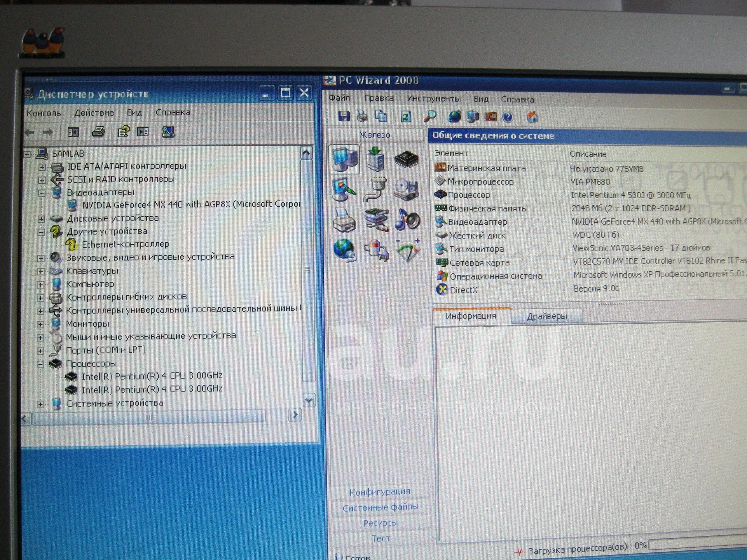747x560 pixels.
Task: Select the I/O Ports cable icon
Action: [x=376, y=190]
